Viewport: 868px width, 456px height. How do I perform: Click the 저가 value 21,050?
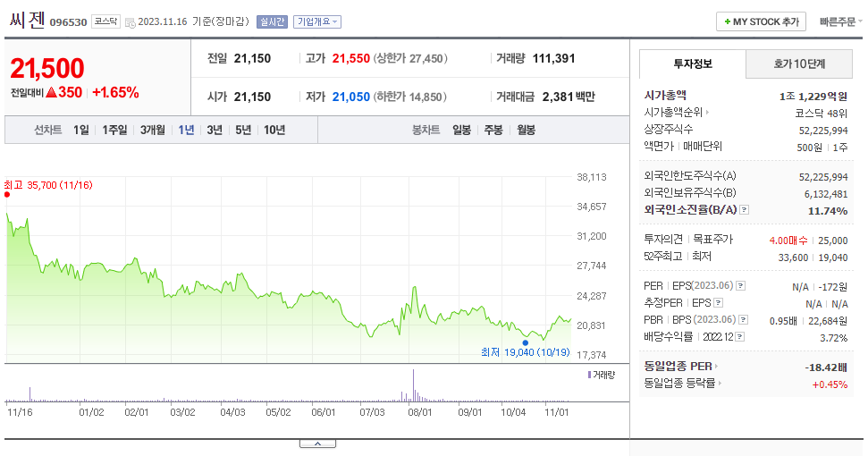tap(351, 97)
